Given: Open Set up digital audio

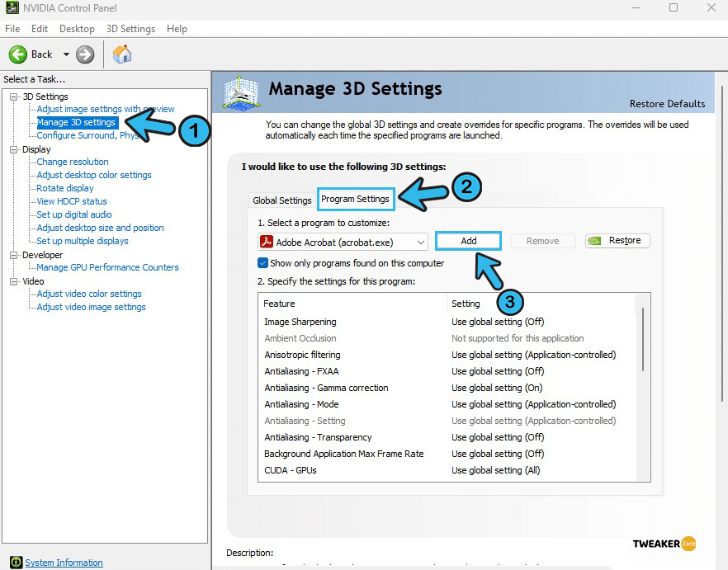Looking at the screenshot, I should 73,214.
